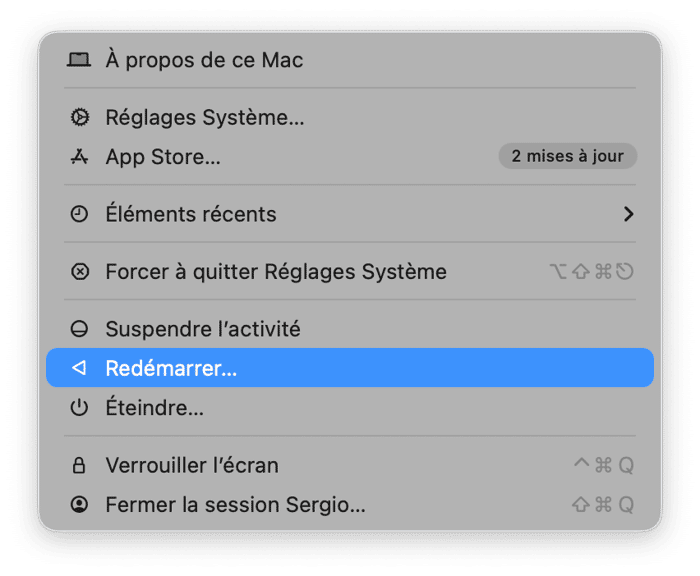Select Fermer la session Sergio…
The height and width of the screenshot is (576, 700).
point(235,505)
